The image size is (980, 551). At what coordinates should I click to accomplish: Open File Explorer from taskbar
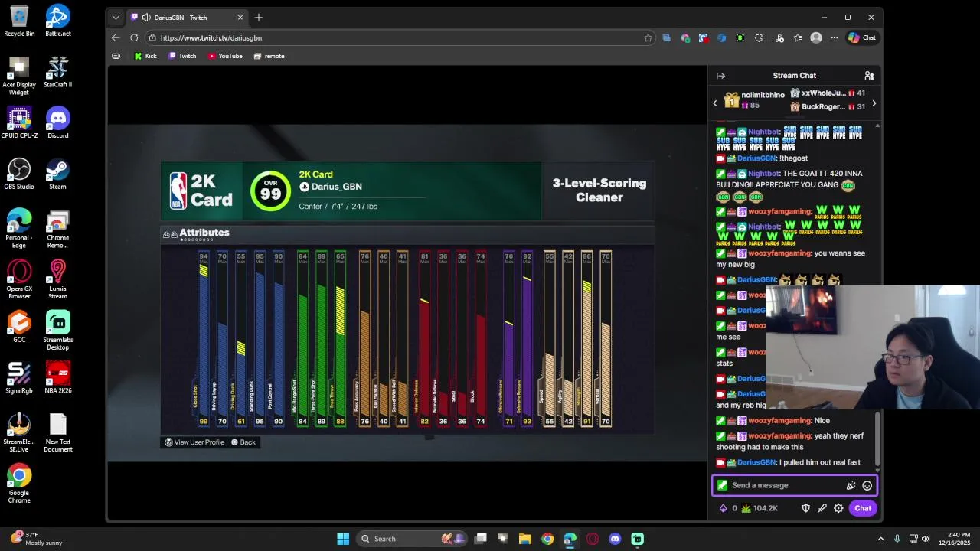click(525, 539)
